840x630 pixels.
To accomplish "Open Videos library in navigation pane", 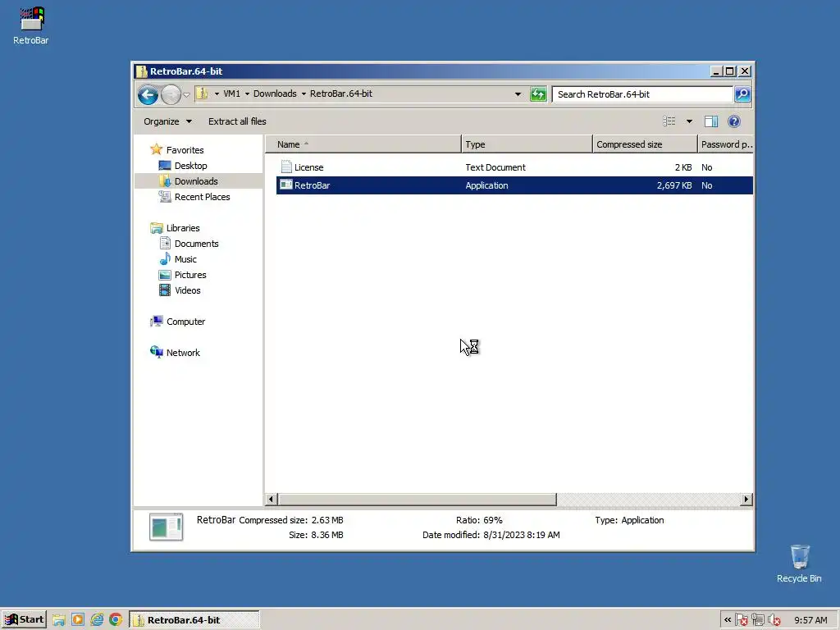I will tap(188, 290).
